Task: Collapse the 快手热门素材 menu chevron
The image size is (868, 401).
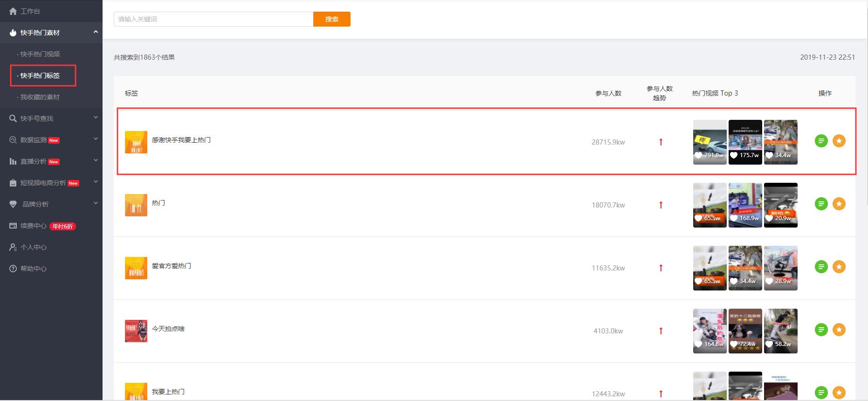Action: tap(96, 32)
